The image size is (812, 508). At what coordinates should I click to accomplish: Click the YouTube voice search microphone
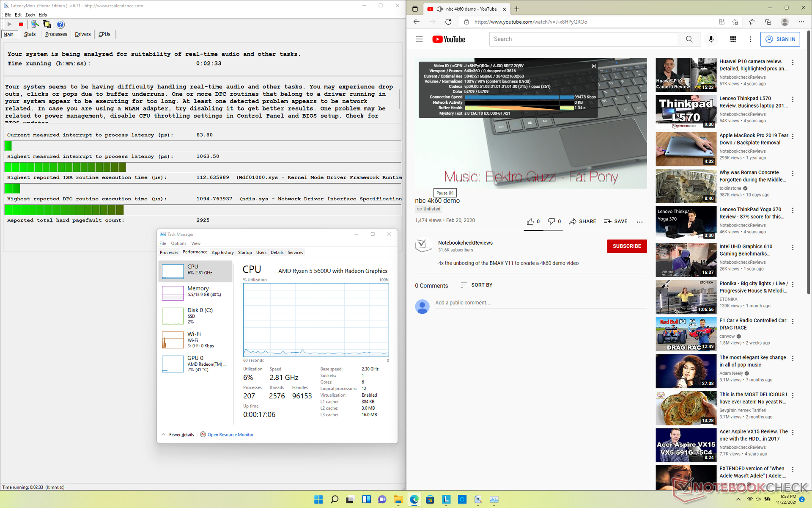tap(711, 39)
